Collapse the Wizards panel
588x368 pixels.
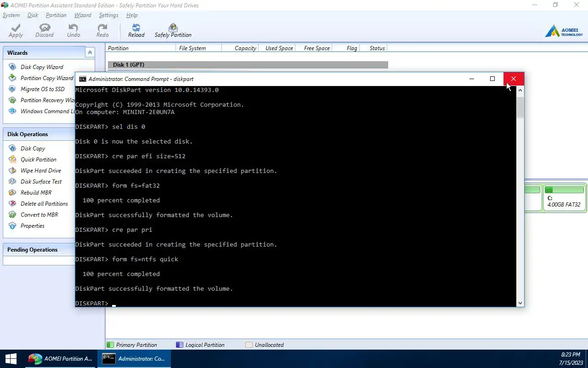[90, 52]
